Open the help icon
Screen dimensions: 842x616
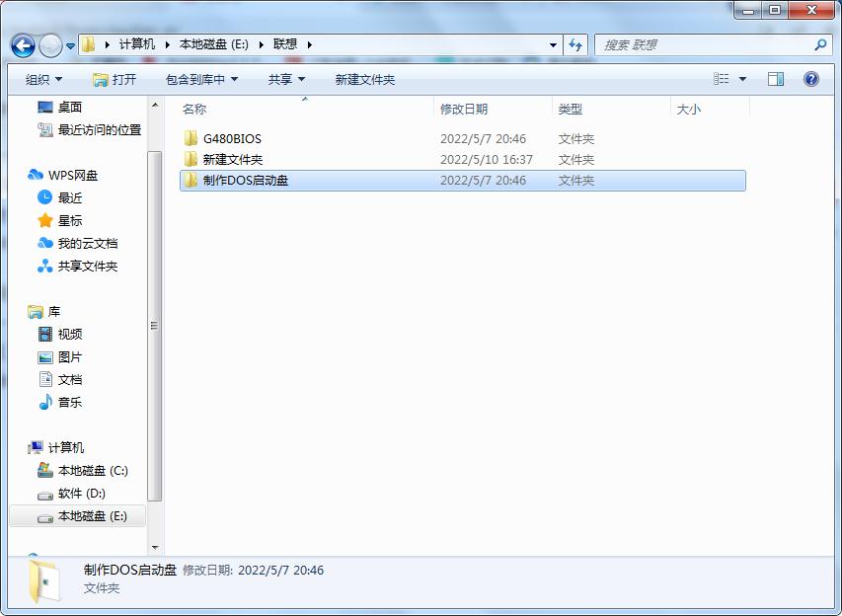click(811, 78)
